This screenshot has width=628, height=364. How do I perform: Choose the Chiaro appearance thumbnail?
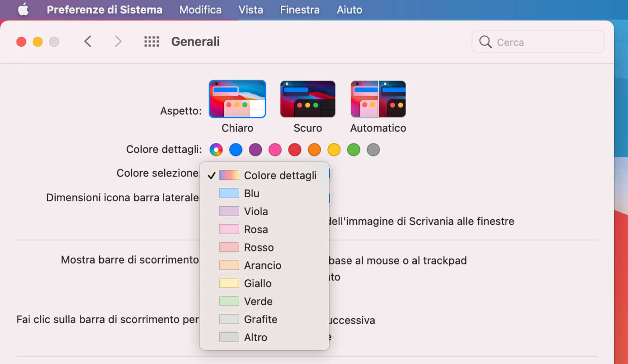pyautogui.click(x=237, y=99)
